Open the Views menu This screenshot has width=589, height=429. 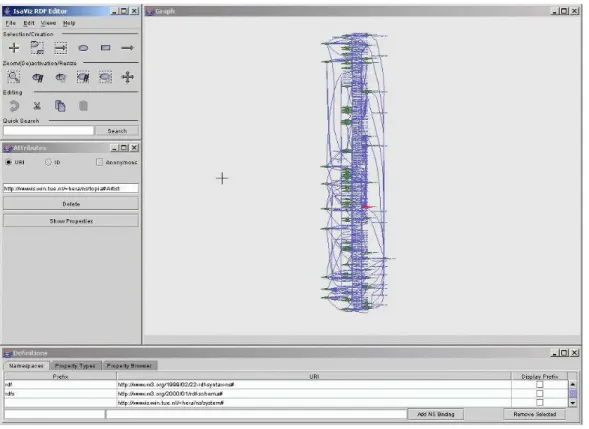pos(48,23)
